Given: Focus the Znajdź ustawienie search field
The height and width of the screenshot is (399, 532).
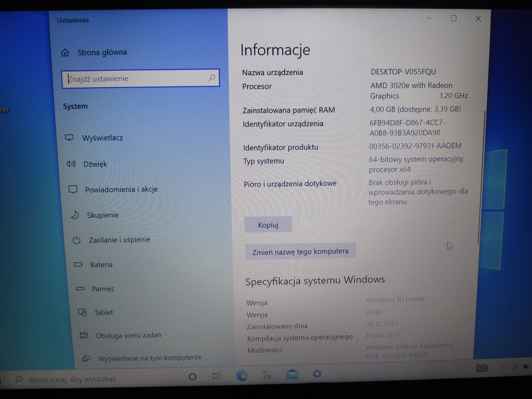Looking at the screenshot, I should pos(141,78).
